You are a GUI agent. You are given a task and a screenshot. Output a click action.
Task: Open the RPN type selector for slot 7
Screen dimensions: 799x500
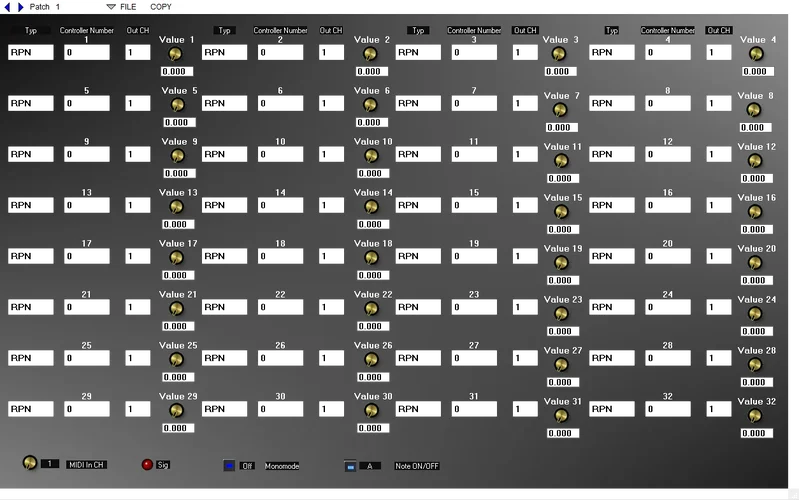point(418,103)
